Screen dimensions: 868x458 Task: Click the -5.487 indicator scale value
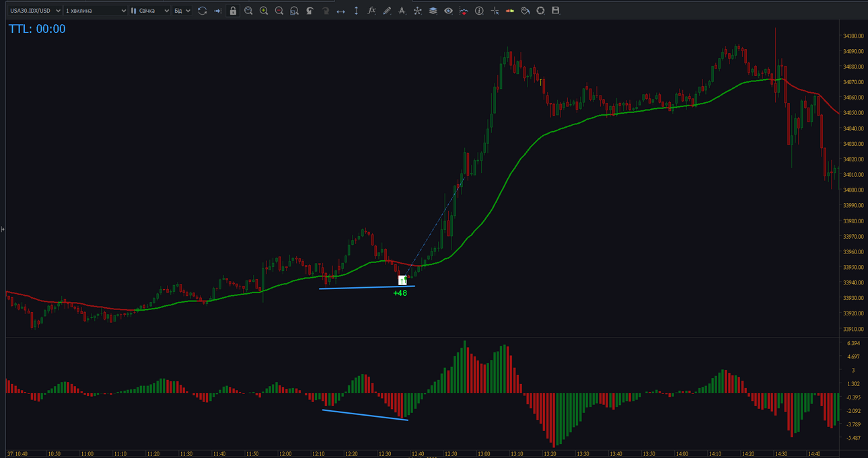click(x=853, y=438)
